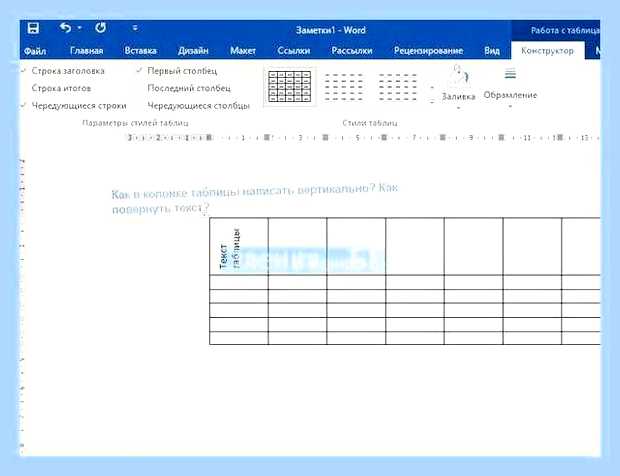Click the second cell of the header row
This screenshot has height=476, width=620.
(x=297, y=246)
